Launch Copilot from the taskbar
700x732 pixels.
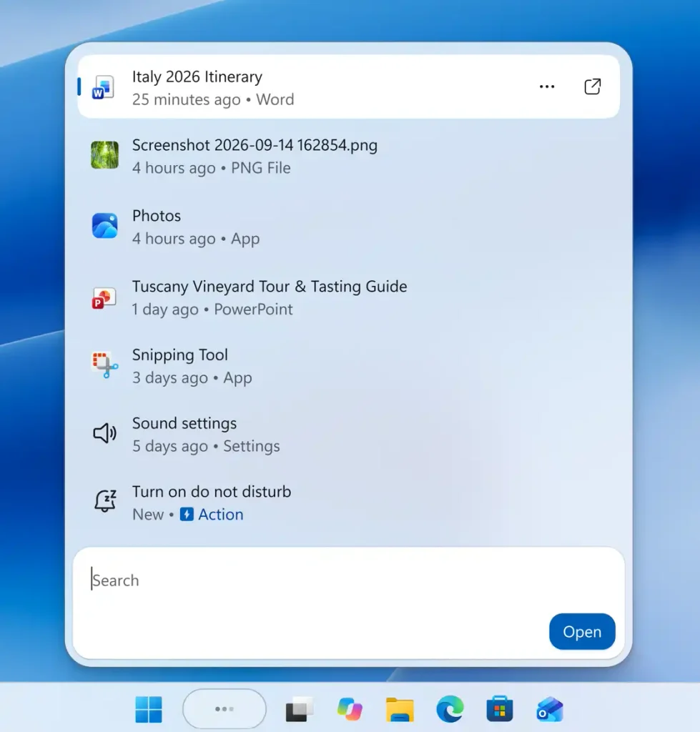pyautogui.click(x=350, y=709)
